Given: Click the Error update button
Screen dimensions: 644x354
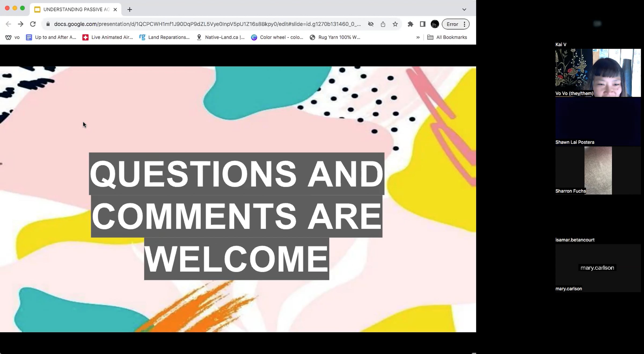Looking at the screenshot, I should [456, 24].
